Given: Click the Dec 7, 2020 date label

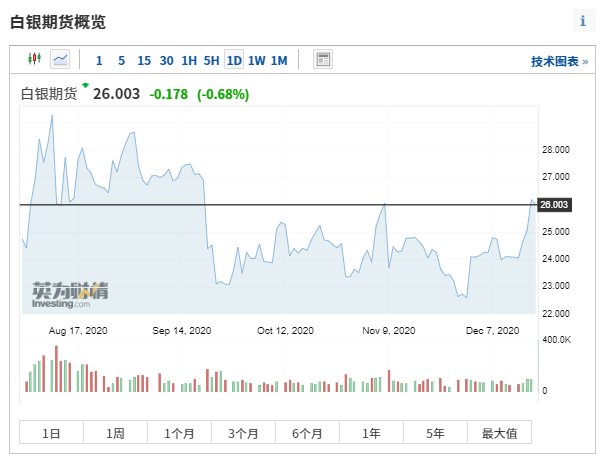Looking at the screenshot, I should [x=493, y=331].
